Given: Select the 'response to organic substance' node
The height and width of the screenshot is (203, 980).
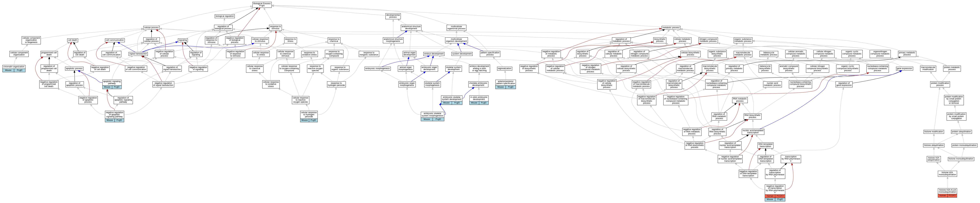Looking at the screenshot, I should coord(340,68).
